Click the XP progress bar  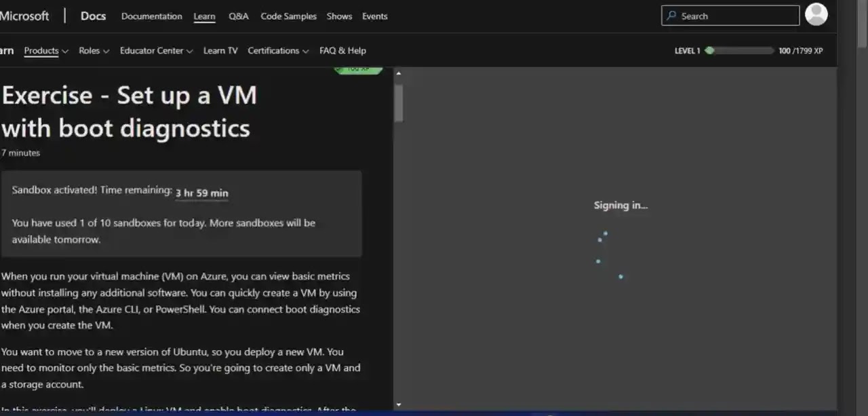click(x=739, y=50)
